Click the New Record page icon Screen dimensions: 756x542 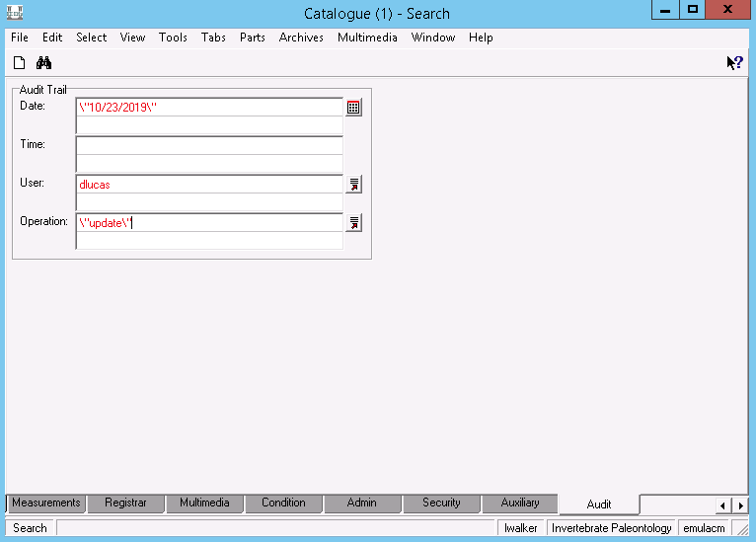20,63
